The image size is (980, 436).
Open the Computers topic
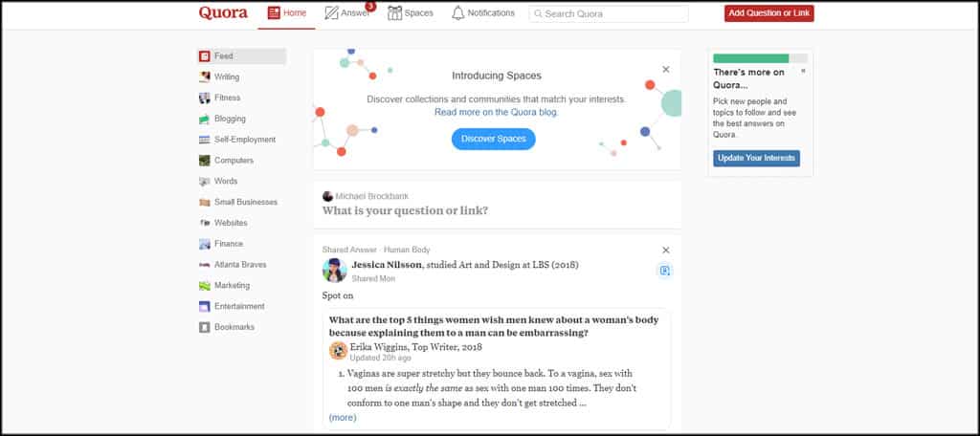pyautogui.click(x=234, y=161)
